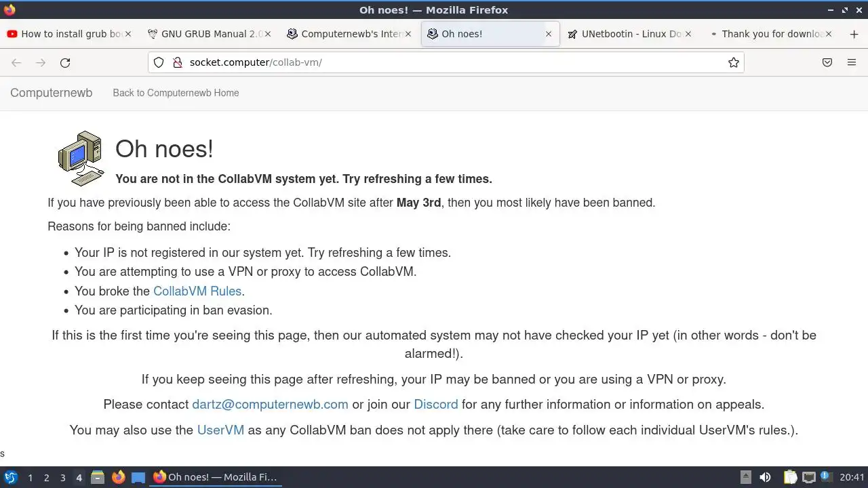Open a new browser tab

pyautogui.click(x=854, y=34)
